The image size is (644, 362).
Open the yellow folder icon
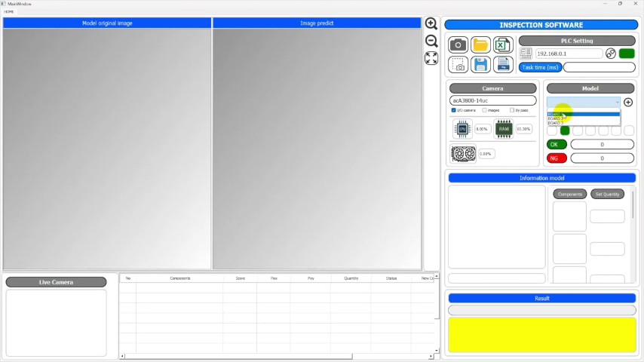point(480,44)
